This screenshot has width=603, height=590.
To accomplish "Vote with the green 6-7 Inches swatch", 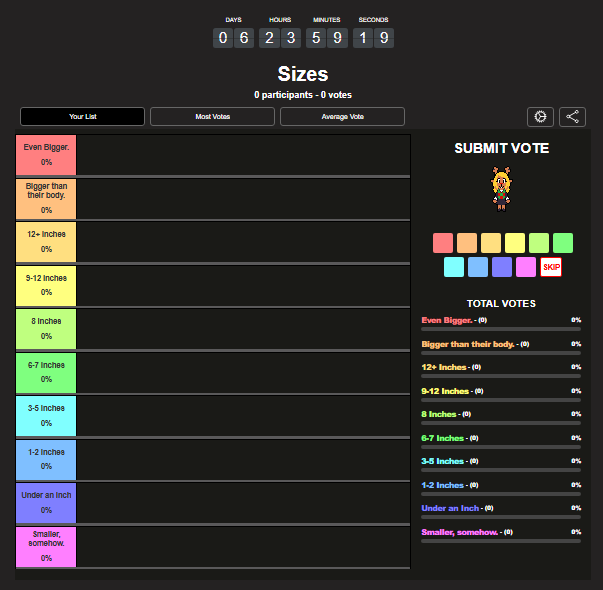I will [x=563, y=243].
